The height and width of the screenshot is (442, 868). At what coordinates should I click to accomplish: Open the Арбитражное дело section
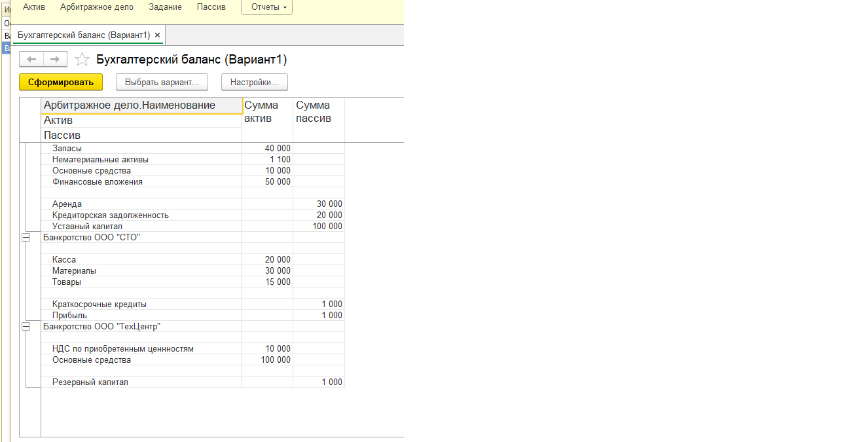coord(96,7)
